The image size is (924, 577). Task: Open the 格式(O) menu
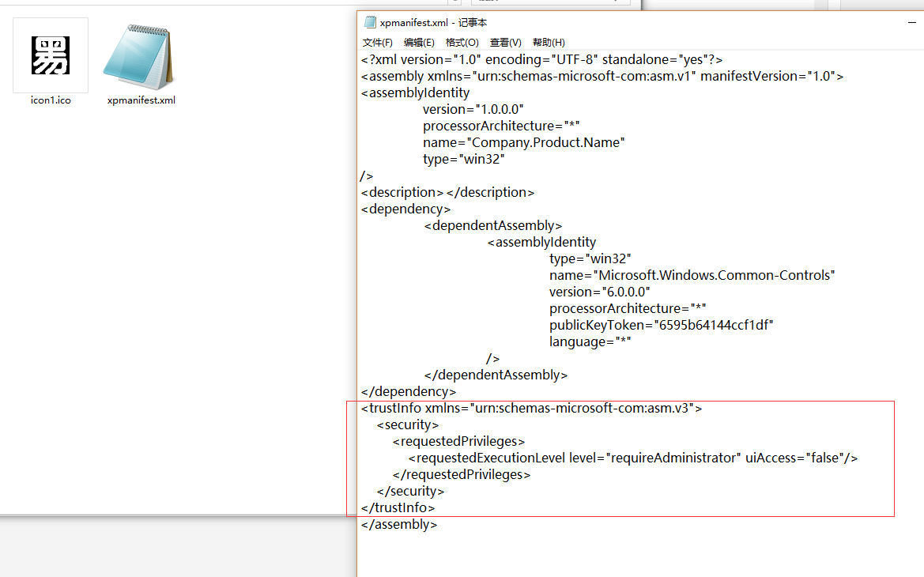click(462, 43)
